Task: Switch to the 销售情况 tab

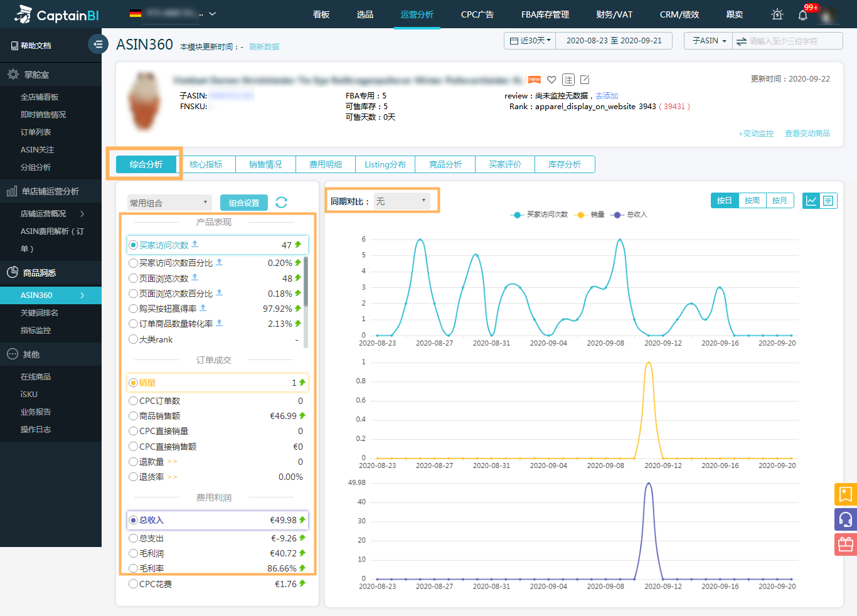Action: [x=265, y=164]
